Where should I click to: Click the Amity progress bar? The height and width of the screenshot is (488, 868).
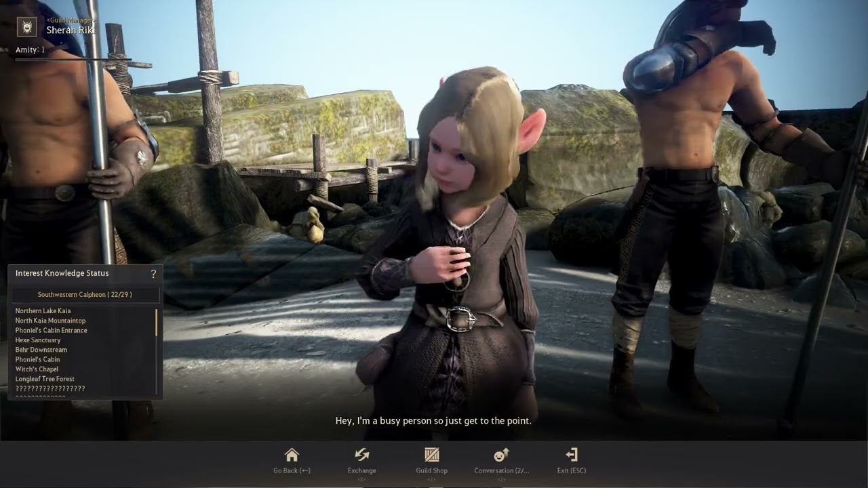[73, 60]
